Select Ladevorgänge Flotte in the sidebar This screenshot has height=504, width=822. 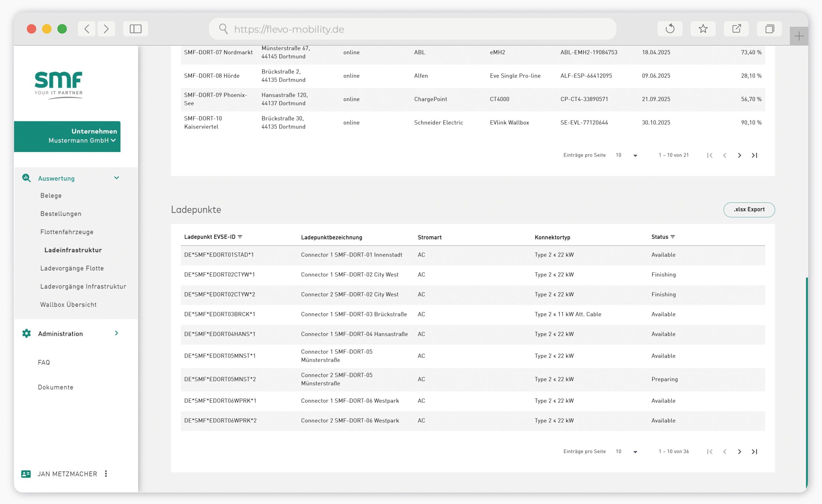coord(72,268)
